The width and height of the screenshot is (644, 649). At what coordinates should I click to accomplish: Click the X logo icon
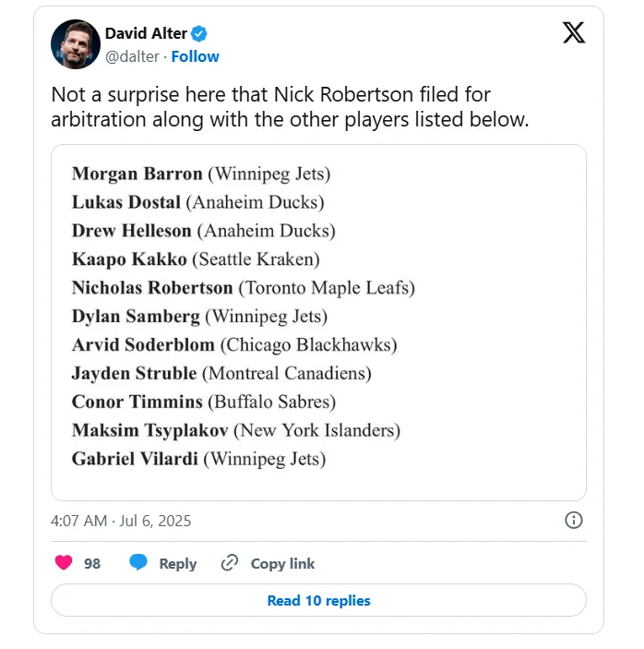(x=574, y=32)
